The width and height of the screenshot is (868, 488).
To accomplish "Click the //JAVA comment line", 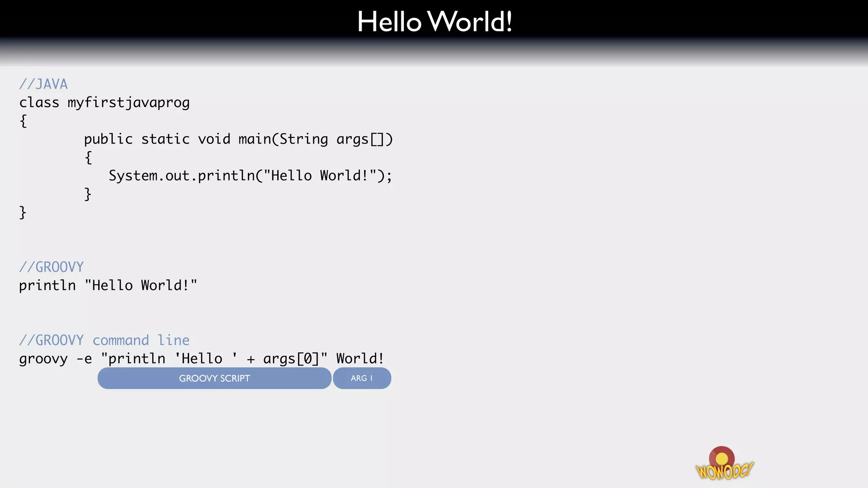I will tap(43, 84).
